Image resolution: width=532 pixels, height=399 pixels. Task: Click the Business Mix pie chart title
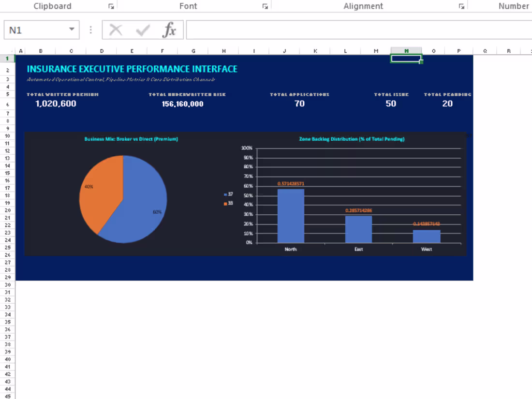tap(131, 139)
